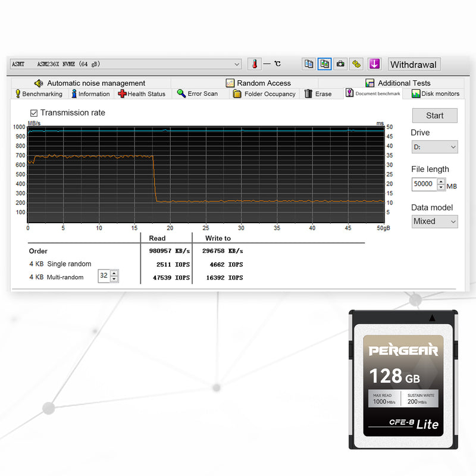Switch to the Error Scan tab
Image resolution: width=476 pixels, height=476 pixels.
pos(198,93)
